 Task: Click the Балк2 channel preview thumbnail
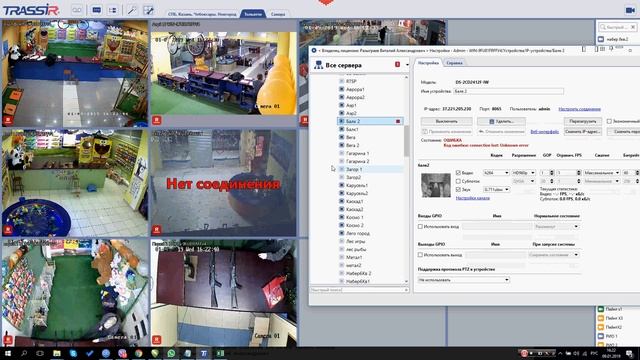coord(436,185)
